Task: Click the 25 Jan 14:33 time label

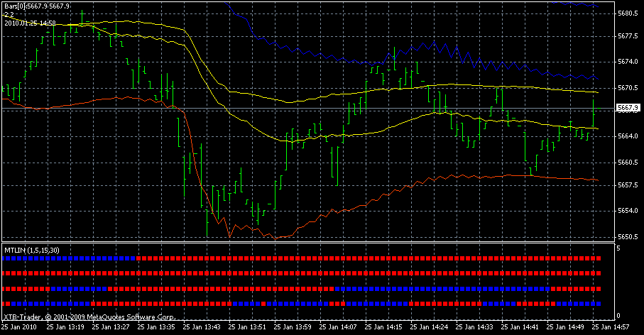Action: 474,327
